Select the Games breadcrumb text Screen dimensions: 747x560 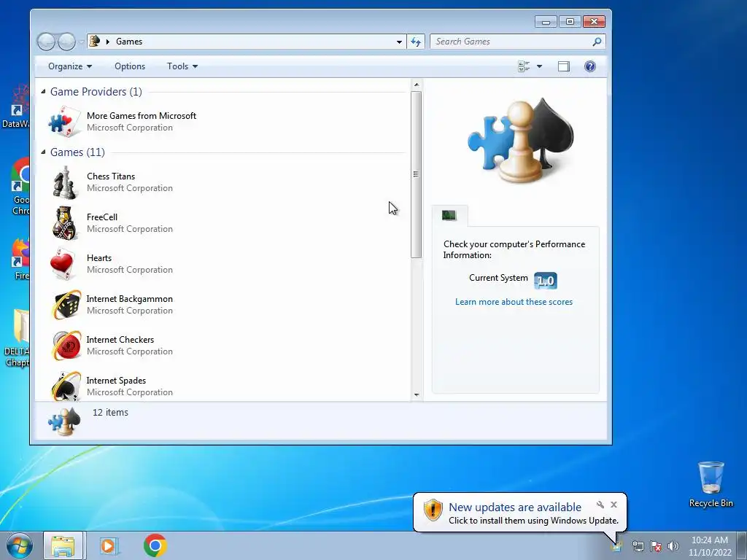pos(129,42)
